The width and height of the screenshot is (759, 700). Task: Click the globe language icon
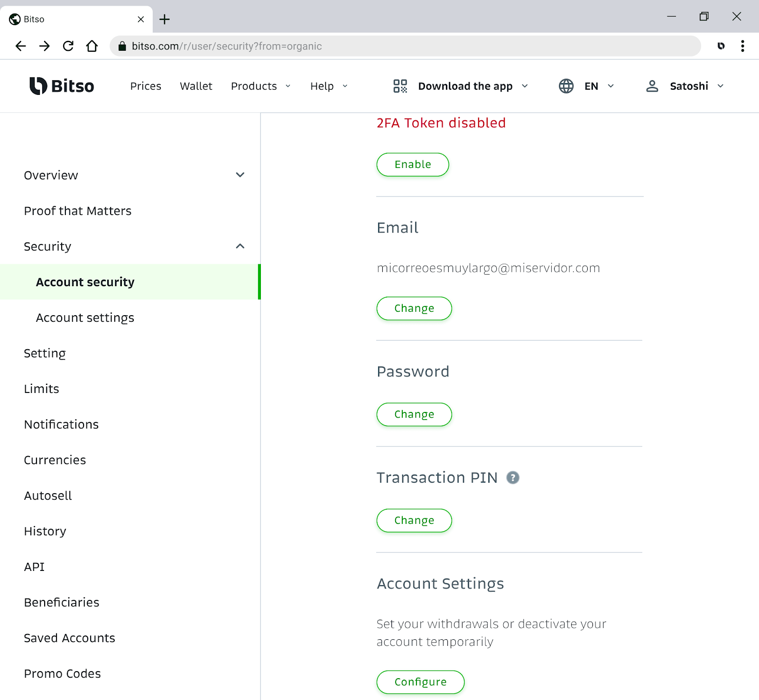(x=566, y=86)
